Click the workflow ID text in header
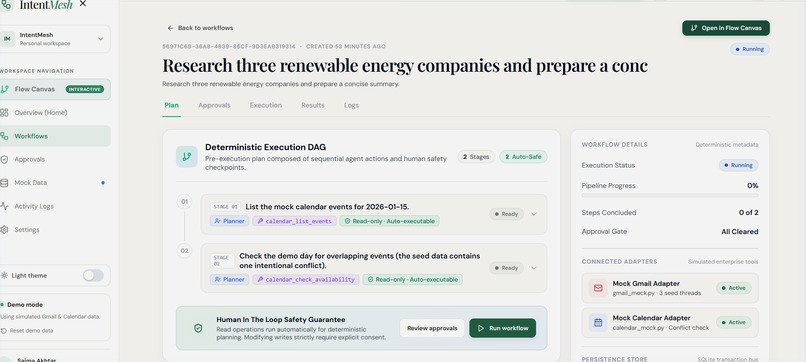This screenshot has width=806, height=362. point(229,46)
